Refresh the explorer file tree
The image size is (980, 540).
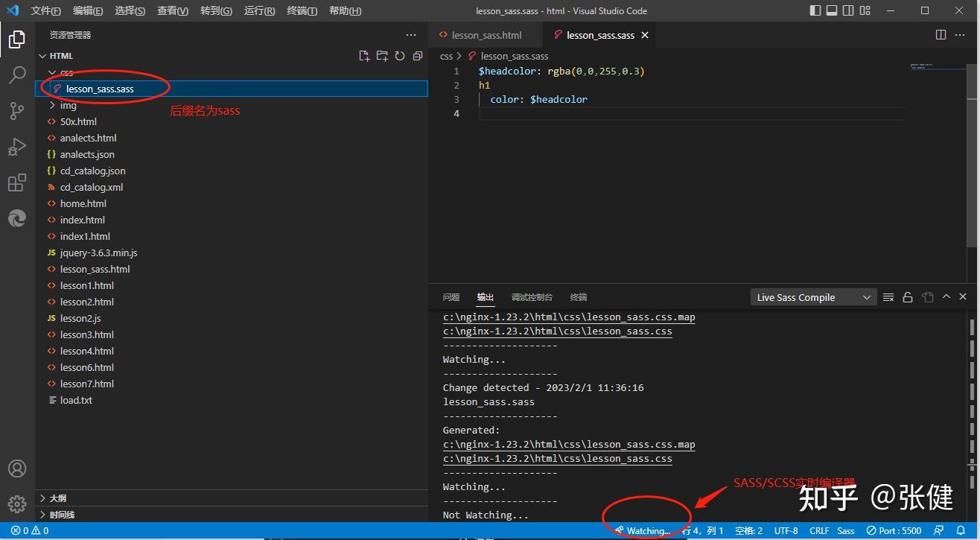pyautogui.click(x=400, y=56)
